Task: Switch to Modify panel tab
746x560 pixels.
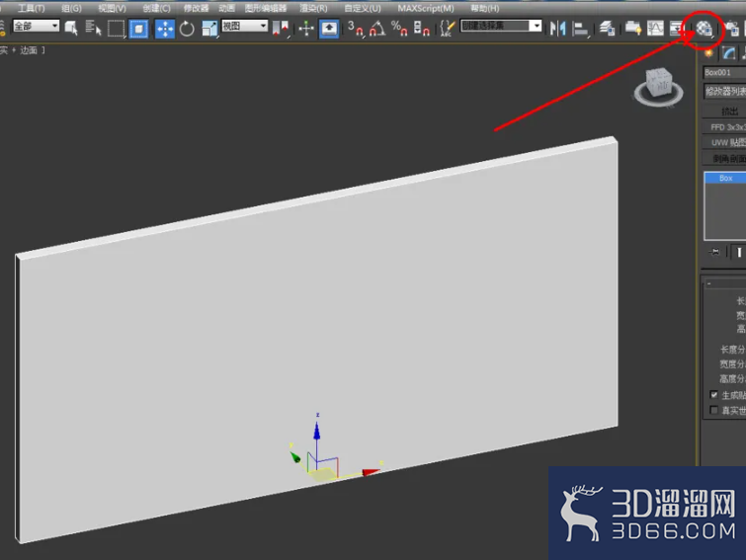Action: click(x=728, y=53)
